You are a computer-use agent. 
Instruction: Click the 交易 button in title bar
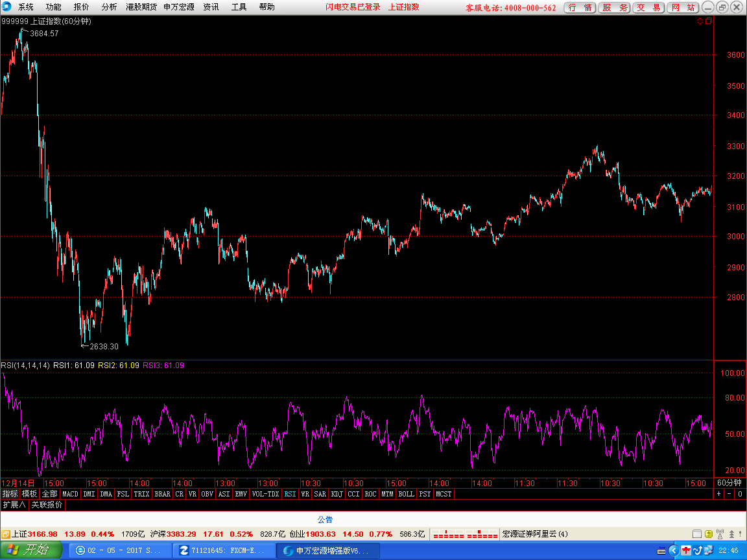tap(648, 8)
